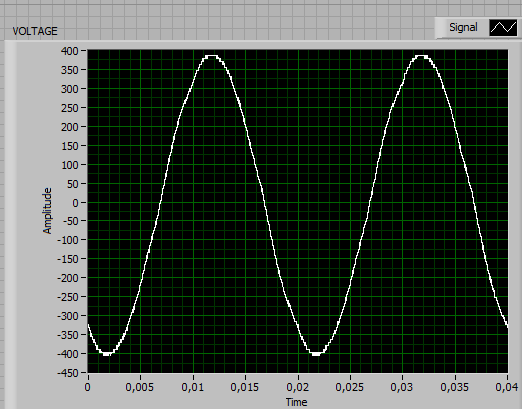Click the Signal legend label
The width and height of the screenshot is (522, 409).
point(463,27)
